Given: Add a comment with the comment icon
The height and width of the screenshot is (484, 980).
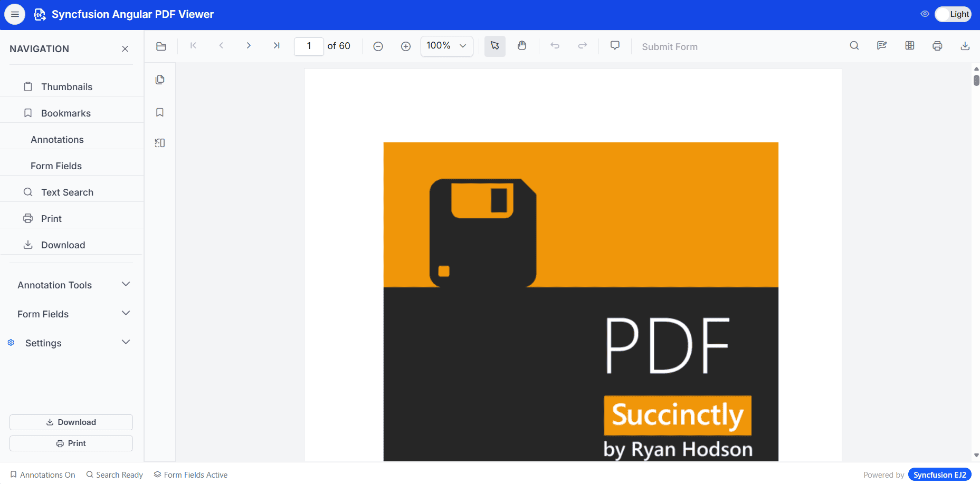Looking at the screenshot, I should pyautogui.click(x=615, y=46).
